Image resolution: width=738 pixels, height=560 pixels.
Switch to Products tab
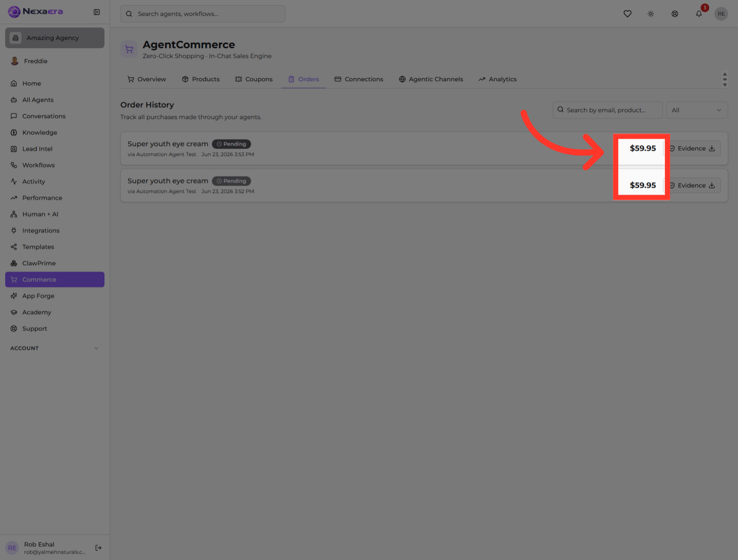[201, 79]
